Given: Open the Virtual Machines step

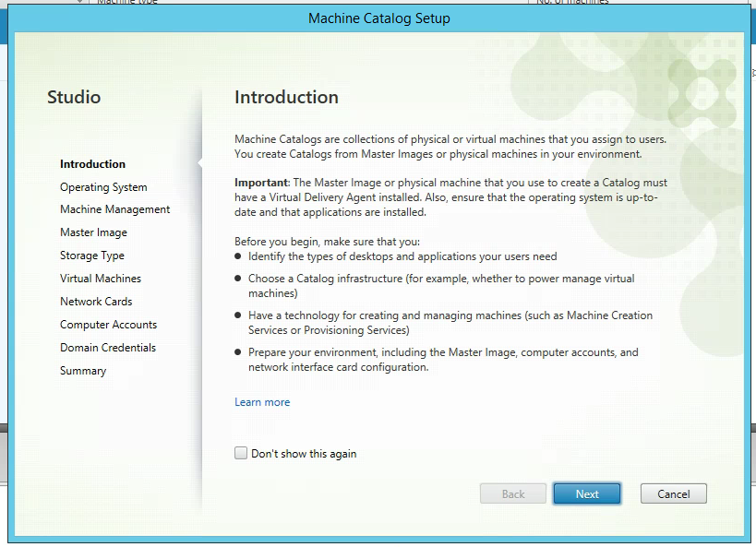Looking at the screenshot, I should (101, 279).
